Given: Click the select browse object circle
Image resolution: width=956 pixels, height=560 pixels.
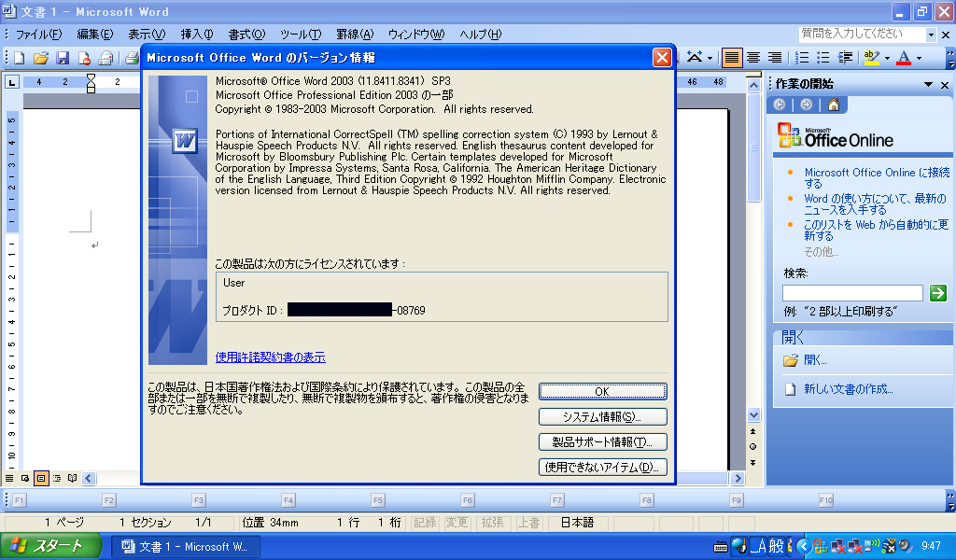Looking at the screenshot, I should click(x=753, y=447).
